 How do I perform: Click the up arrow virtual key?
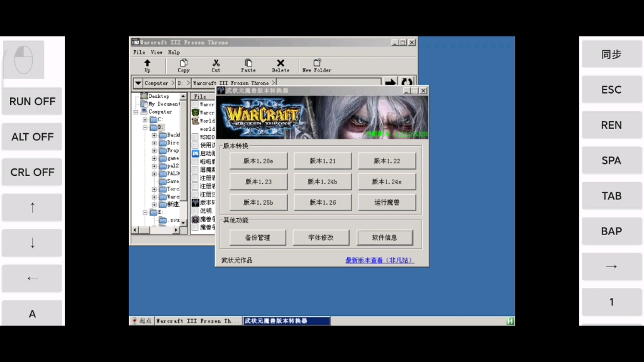coord(32,207)
